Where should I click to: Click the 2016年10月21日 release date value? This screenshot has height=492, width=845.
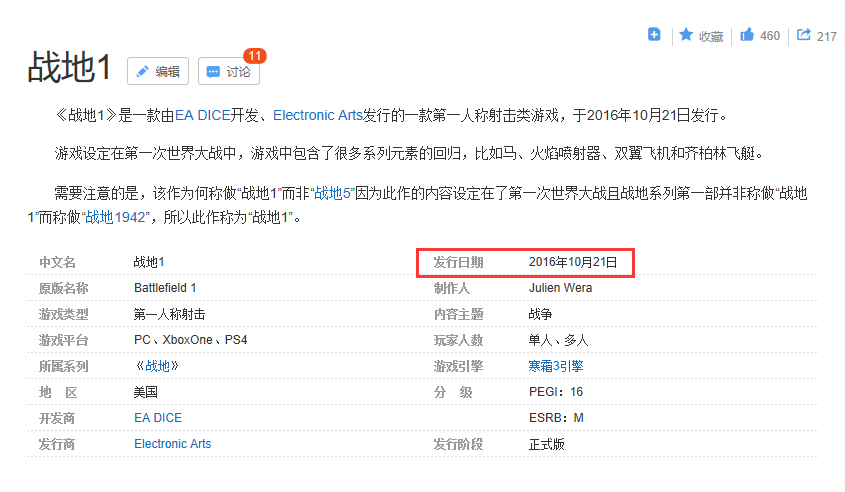click(573, 262)
